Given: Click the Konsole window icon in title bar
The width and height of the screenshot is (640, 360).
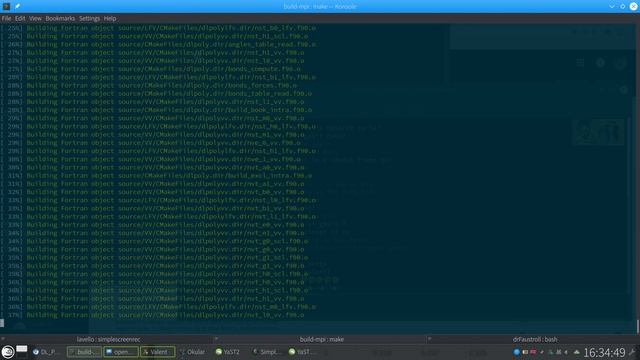Looking at the screenshot, I should [x=6, y=6].
